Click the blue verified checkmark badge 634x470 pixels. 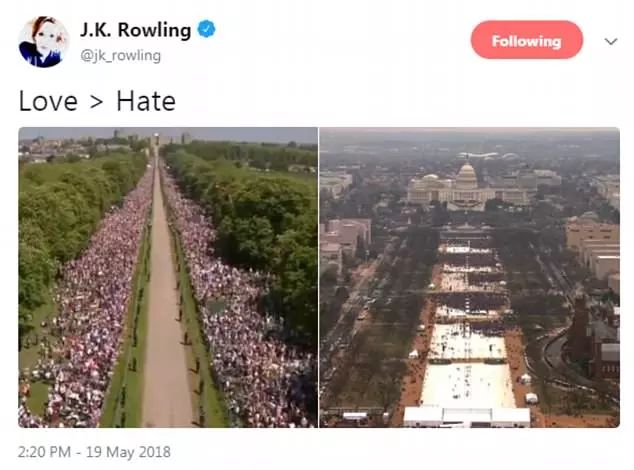click(x=207, y=29)
